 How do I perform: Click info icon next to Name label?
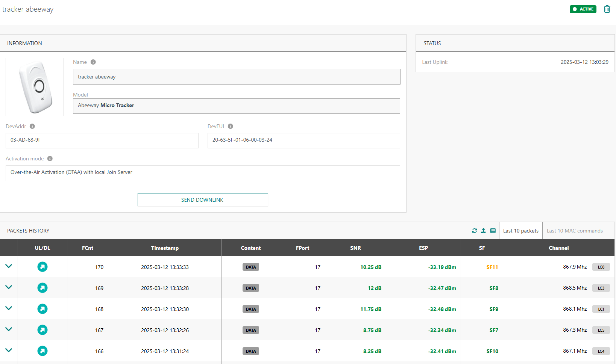click(x=93, y=62)
